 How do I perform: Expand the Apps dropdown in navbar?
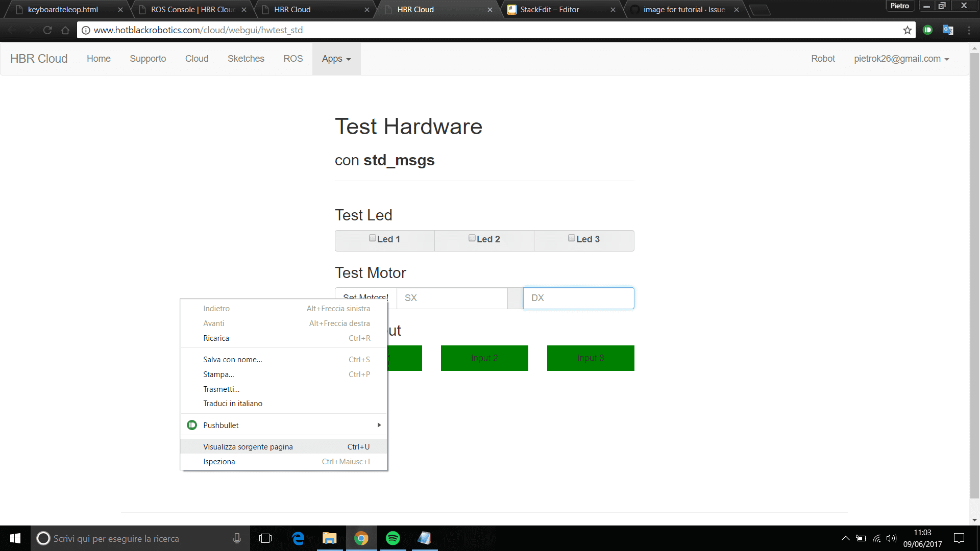(x=336, y=59)
